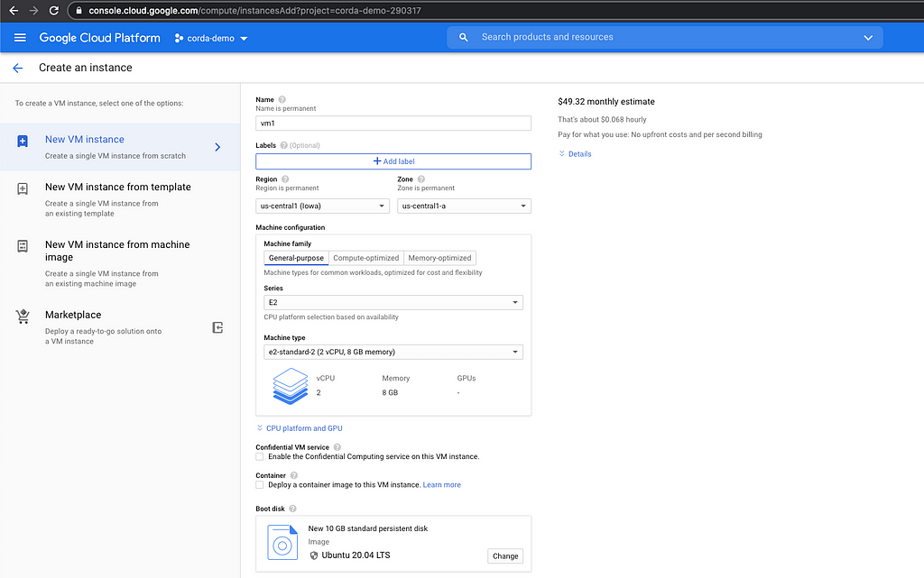Choose New VM instance from machine image

tap(120, 263)
